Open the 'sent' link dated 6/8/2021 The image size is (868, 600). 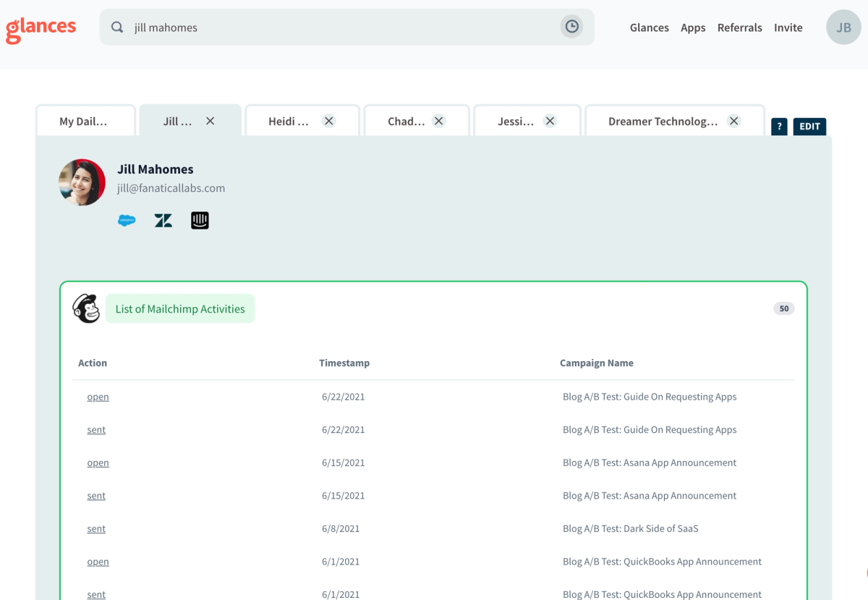click(96, 528)
